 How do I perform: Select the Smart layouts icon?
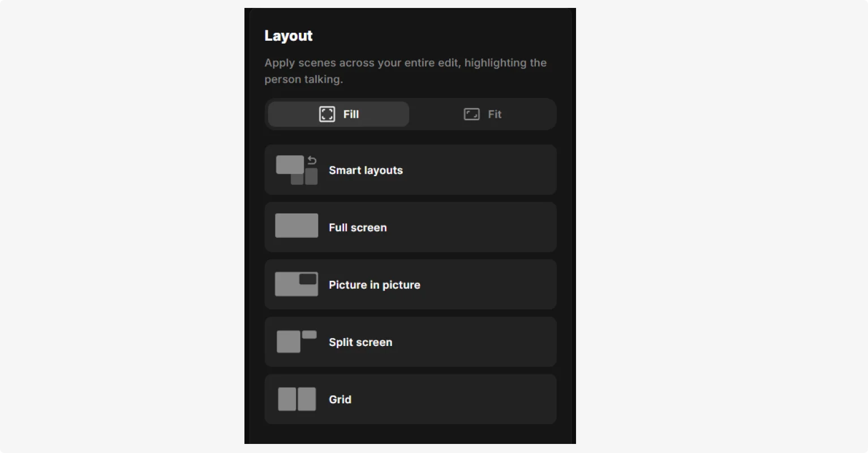(296, 170)
